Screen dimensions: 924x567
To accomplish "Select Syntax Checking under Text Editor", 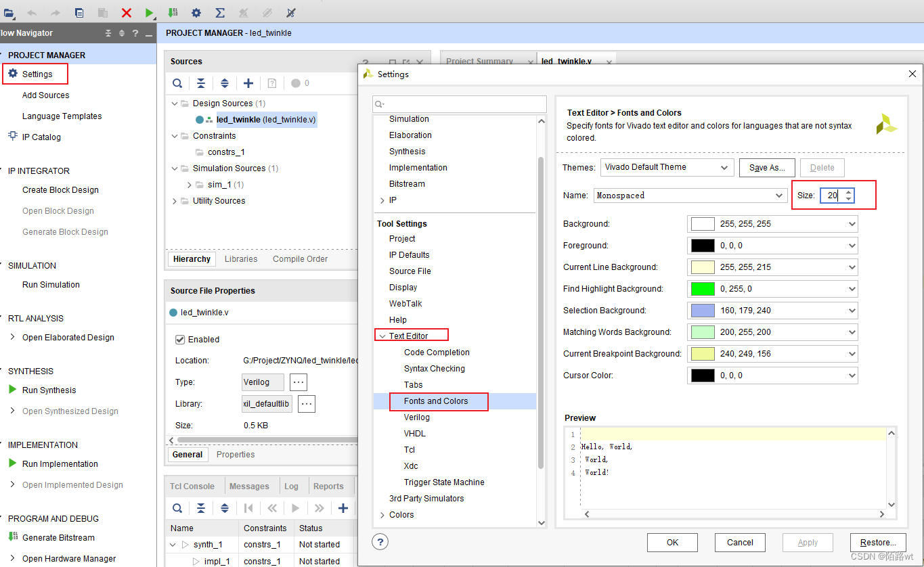I will (x=435, y=369).
